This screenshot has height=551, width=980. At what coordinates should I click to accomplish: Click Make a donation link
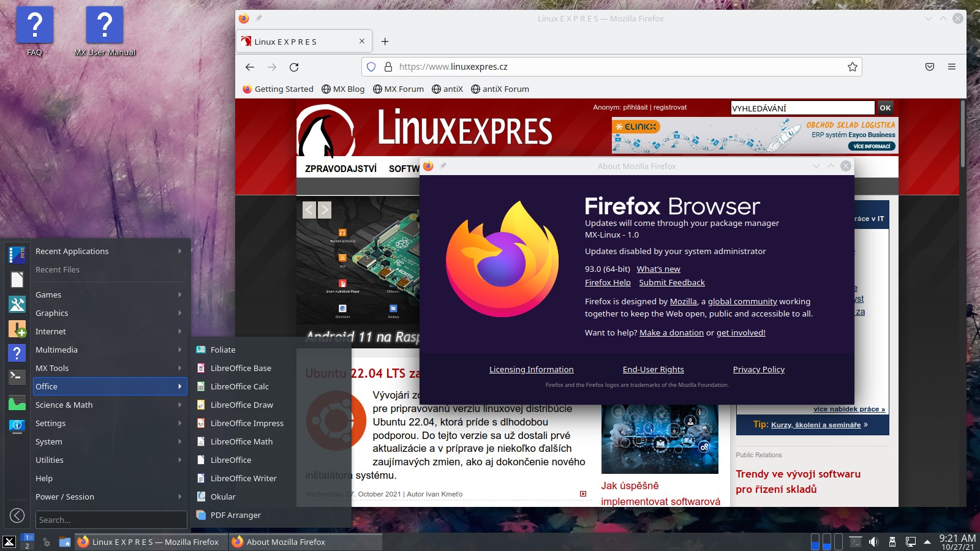pyautogui.click(x=671, y=332)
